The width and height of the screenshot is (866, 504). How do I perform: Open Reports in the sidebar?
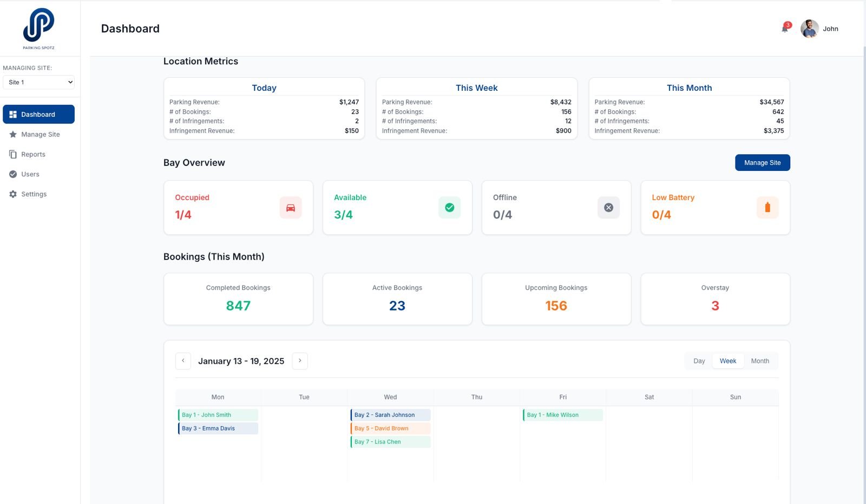pyautogui.click(x=38, y=155)
